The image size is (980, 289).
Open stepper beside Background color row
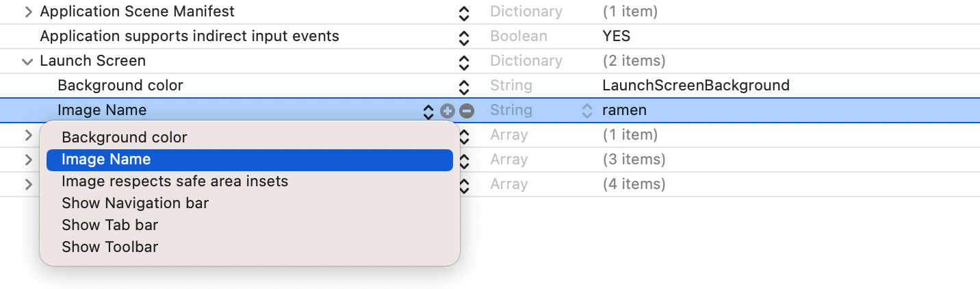click(464, 87)
